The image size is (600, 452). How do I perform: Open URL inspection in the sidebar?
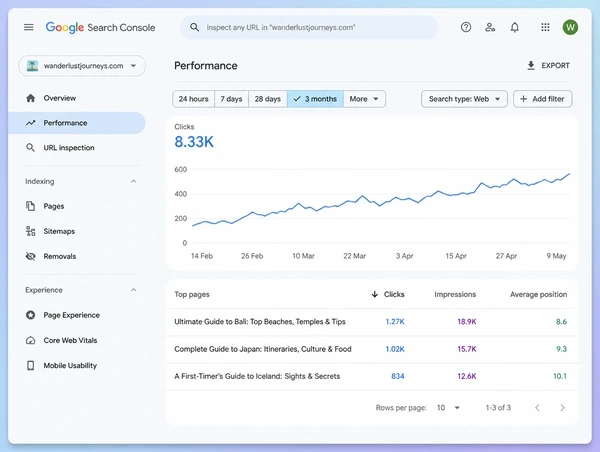pos(77,148)
